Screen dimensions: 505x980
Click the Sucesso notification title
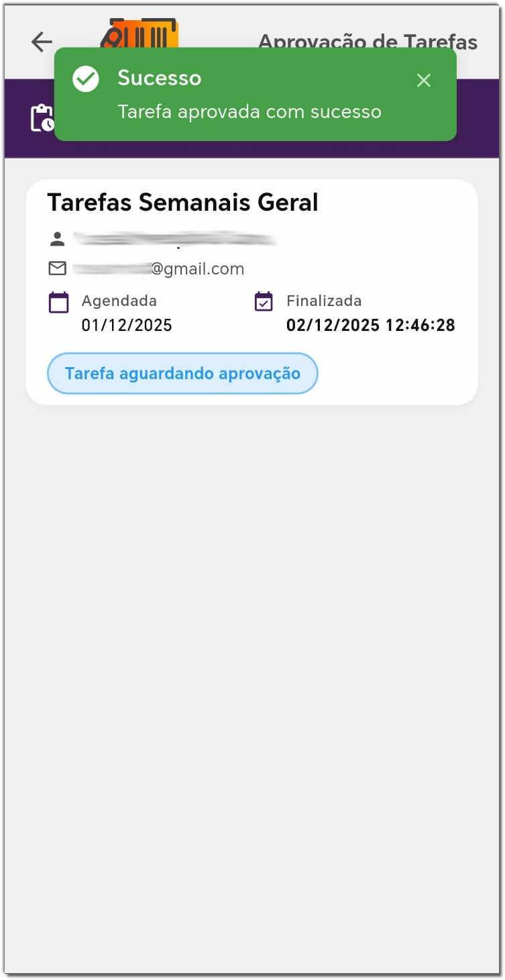coord(160,78)
